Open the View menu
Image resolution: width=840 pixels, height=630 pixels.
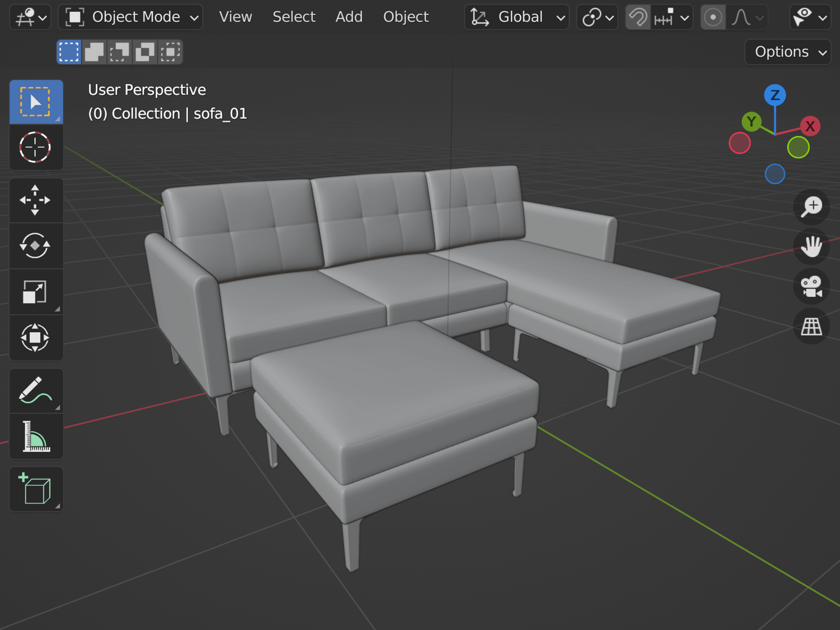pos(235,17)
